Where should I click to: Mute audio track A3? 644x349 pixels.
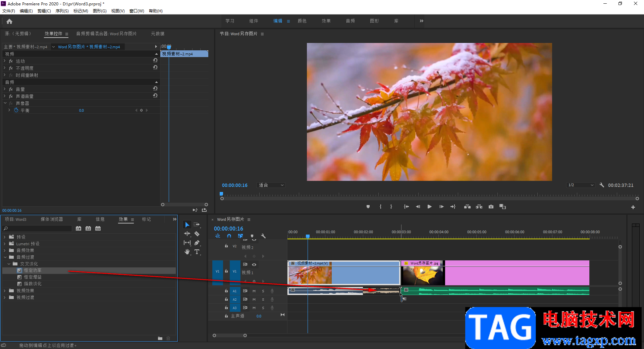254,308
